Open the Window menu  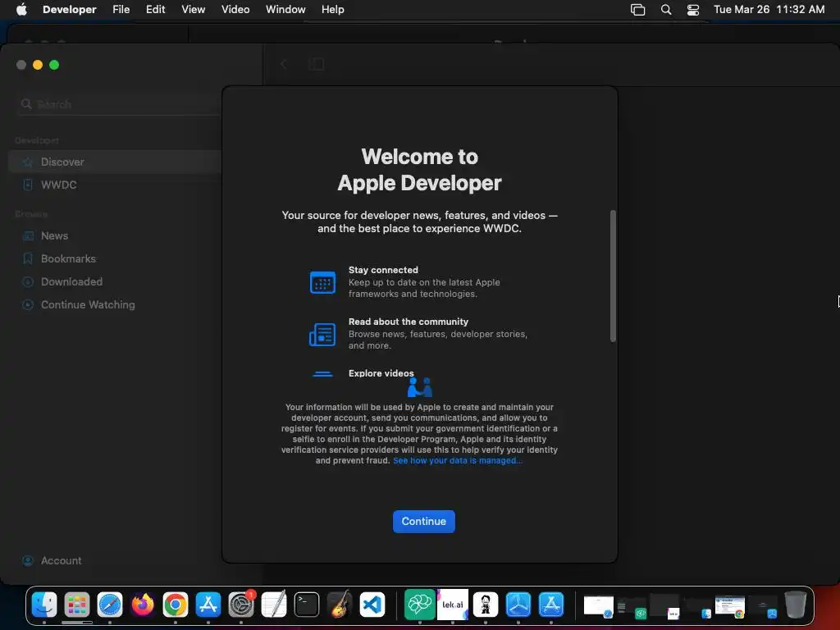click(285, 10)
